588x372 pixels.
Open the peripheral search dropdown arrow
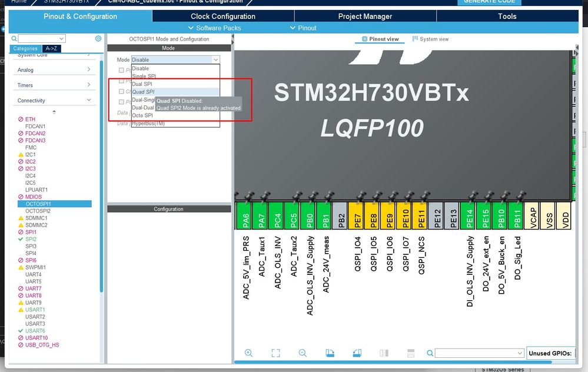[x=61, y=38]
